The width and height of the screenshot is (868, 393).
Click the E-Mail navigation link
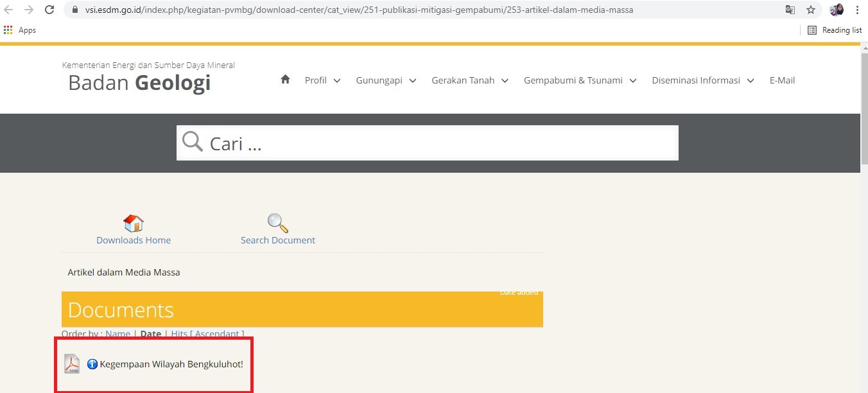[x=782, y=80]
